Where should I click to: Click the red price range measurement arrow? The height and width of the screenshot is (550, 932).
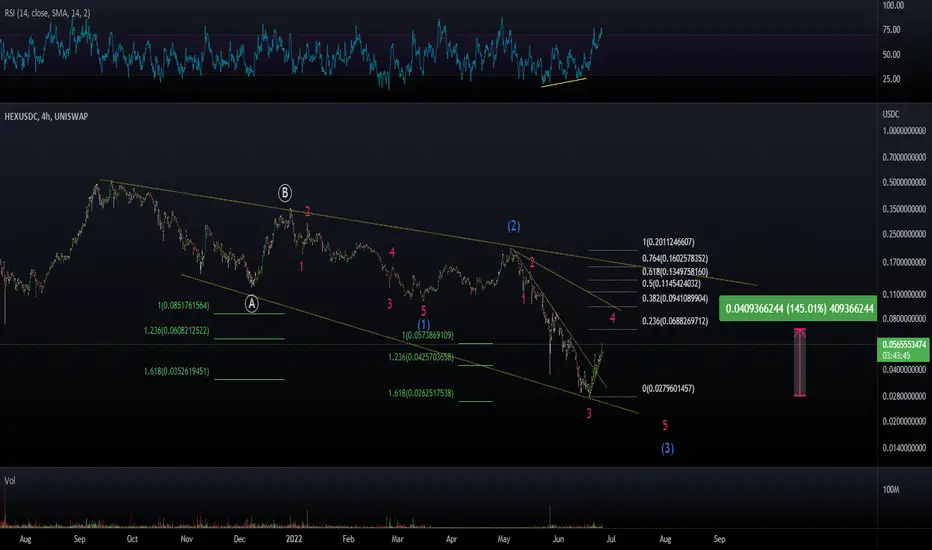point(800,362)
